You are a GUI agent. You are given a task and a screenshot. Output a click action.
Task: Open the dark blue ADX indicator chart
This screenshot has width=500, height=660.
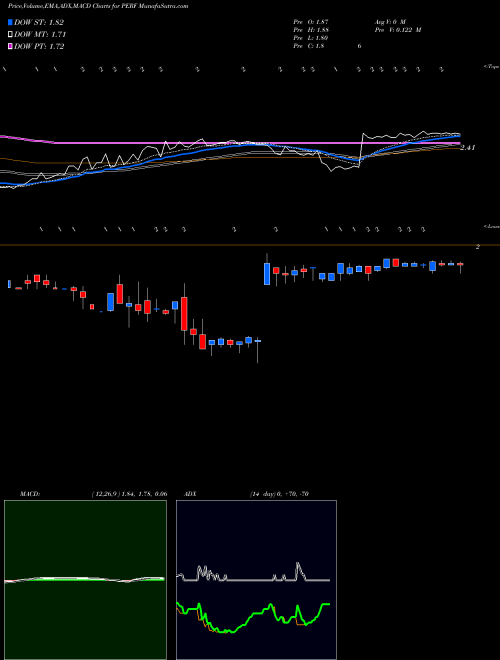pyautogui.click(x=256, y=580)
